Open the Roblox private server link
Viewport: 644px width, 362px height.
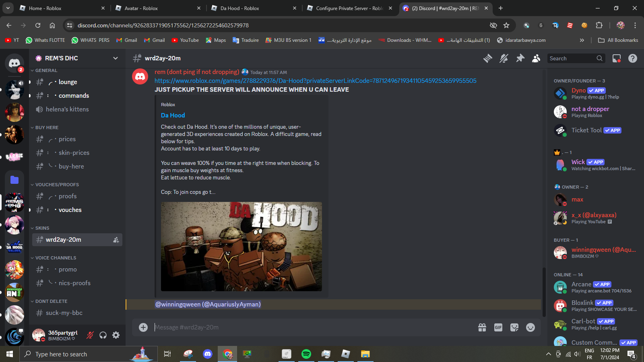coord(316,81)
